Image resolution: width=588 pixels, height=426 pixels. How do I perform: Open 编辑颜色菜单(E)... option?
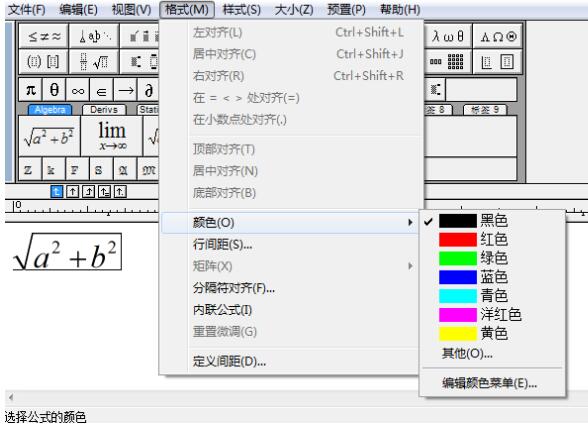click(x=492, y=383)
